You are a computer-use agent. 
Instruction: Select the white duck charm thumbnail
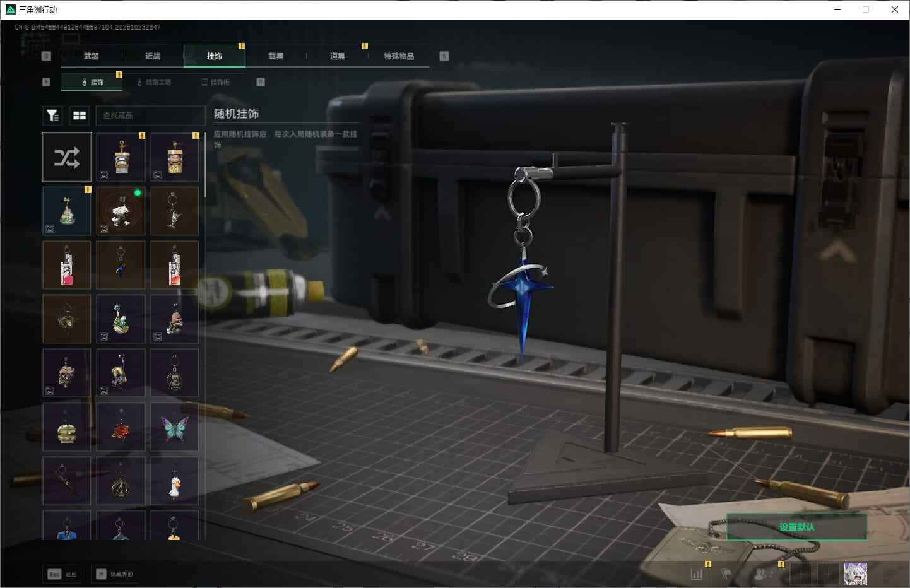tap(175, 481)
